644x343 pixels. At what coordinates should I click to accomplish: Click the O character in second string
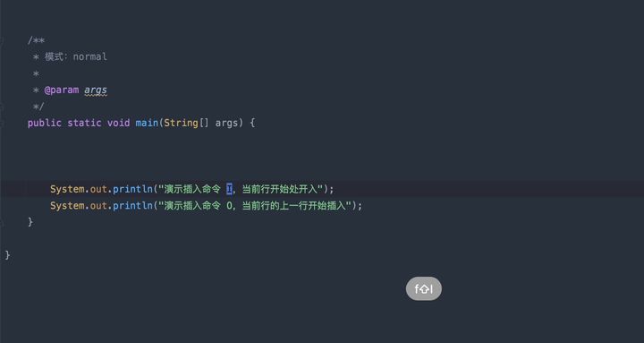coord(229,206)
